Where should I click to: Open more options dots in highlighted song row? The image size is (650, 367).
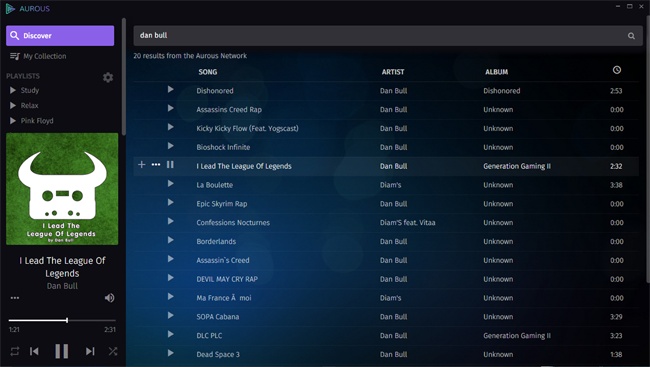[x=156, y=165]
